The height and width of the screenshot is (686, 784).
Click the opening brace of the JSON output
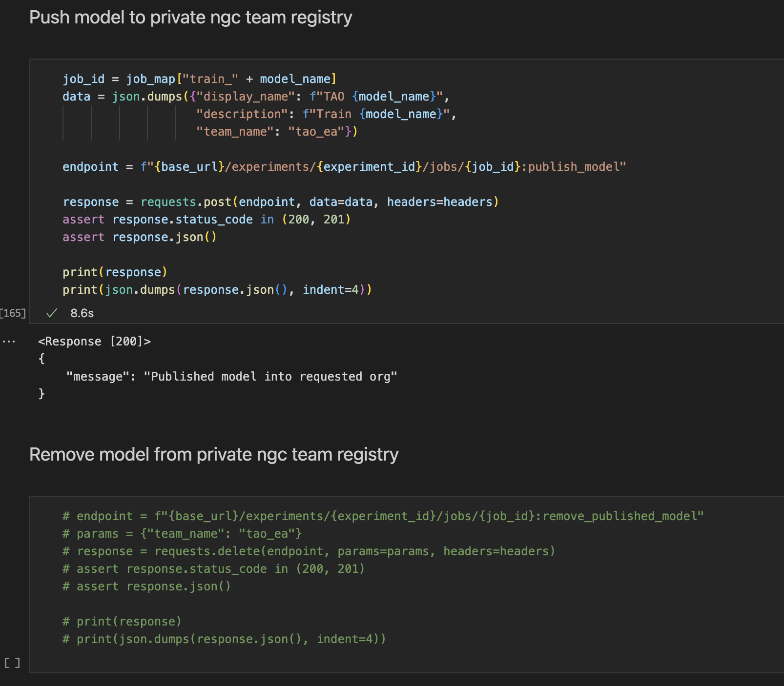[41, 359]
